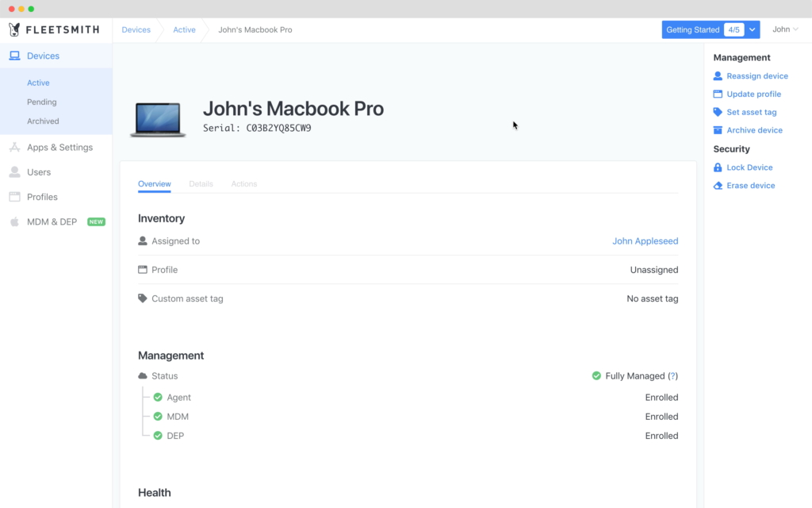Click the MDM & DEP apple icon
812x508 pixels.
coord(14,221)
